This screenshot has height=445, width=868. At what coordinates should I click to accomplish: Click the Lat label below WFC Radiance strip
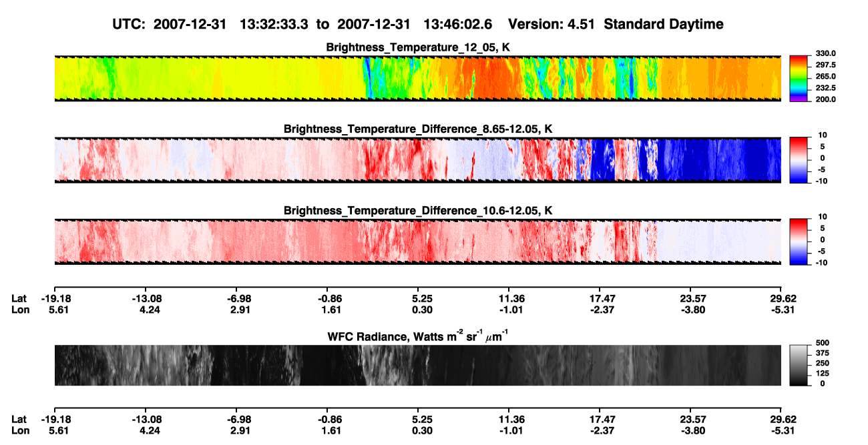tap(19, 420)
